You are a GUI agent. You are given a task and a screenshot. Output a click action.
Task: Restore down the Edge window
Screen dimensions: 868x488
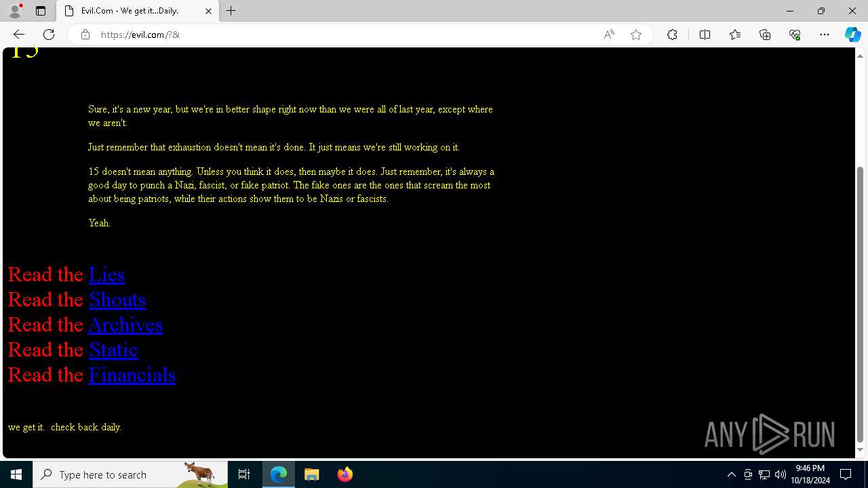tap(821, 11)
